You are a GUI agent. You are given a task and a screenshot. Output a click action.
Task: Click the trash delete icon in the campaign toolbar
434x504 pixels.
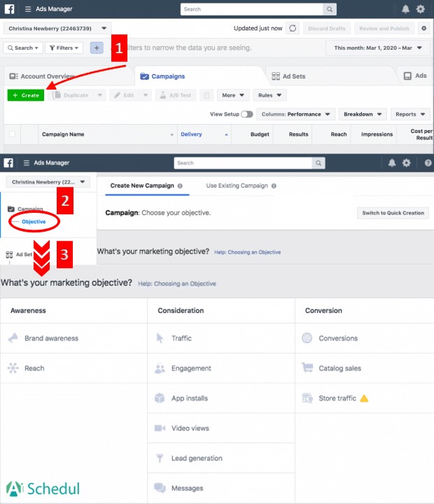[206, 95]
